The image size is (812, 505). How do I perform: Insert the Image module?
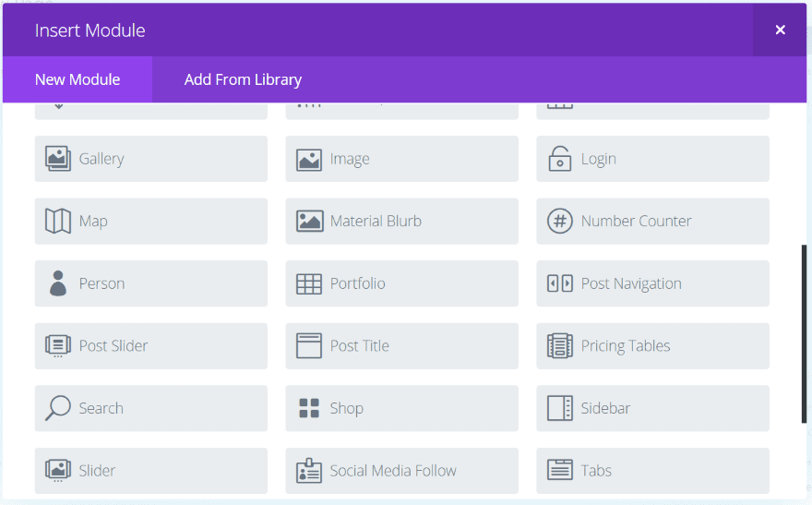click(x=401, y=159)
